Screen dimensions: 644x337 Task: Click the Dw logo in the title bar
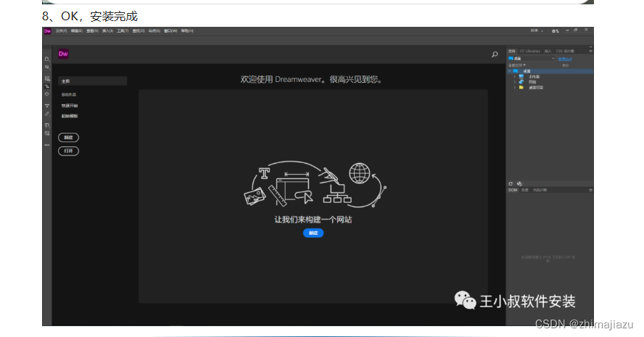pyautogui.click(x=47, y=30)
